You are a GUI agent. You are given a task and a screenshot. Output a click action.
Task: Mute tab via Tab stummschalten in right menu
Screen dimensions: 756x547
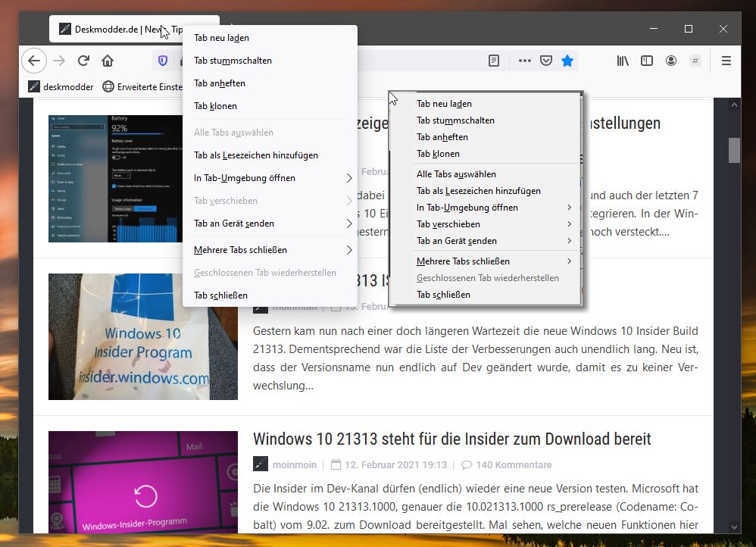tap(486, 120)
